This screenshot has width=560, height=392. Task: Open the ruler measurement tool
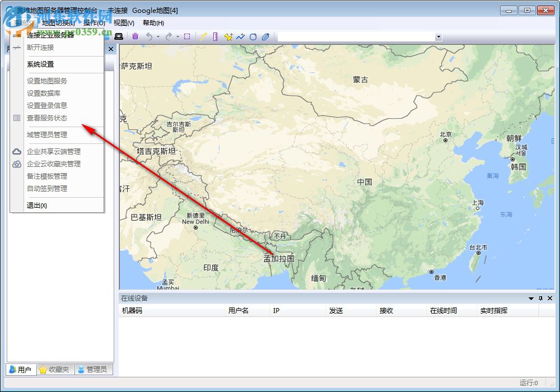tap(216, 36)
